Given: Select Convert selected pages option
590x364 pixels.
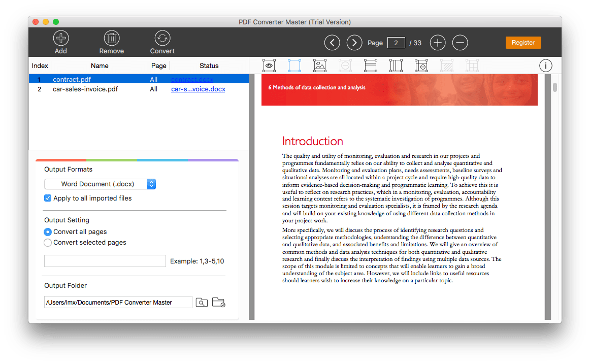Looking at the screenshot, I should (x=48, y=243).
